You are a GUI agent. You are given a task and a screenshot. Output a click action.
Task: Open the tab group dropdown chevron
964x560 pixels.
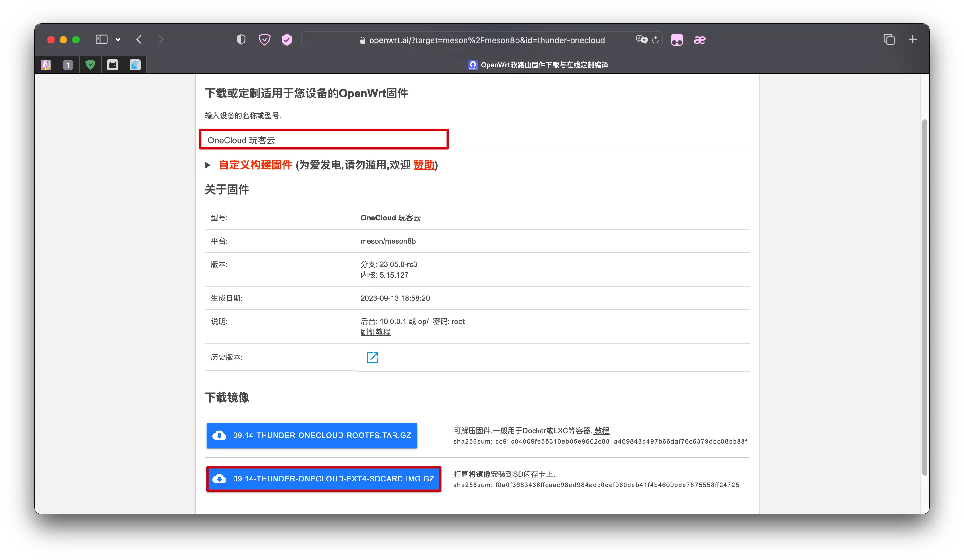point(118,40)
